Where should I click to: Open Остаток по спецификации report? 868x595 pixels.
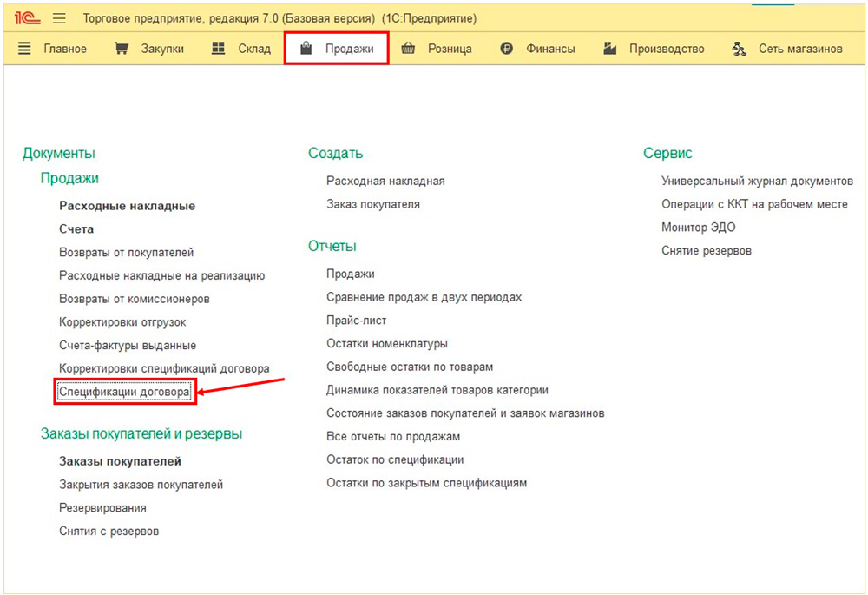395,459
